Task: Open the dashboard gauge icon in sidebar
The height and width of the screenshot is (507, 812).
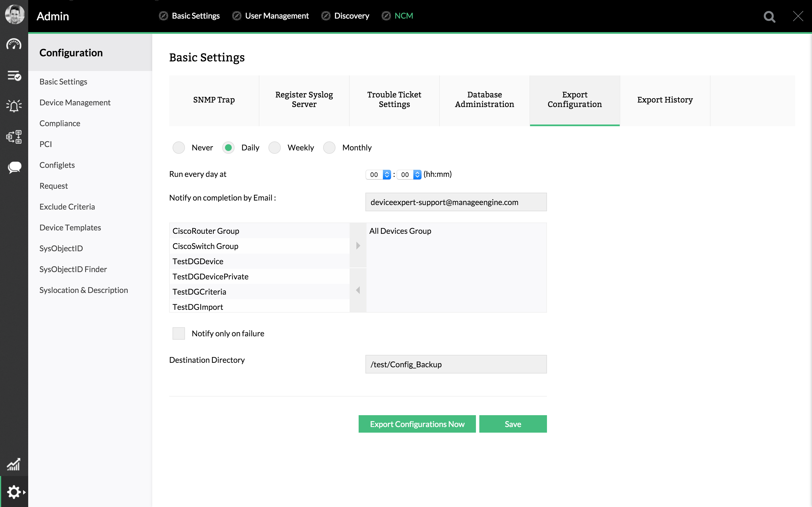Action: click(14, 45)
